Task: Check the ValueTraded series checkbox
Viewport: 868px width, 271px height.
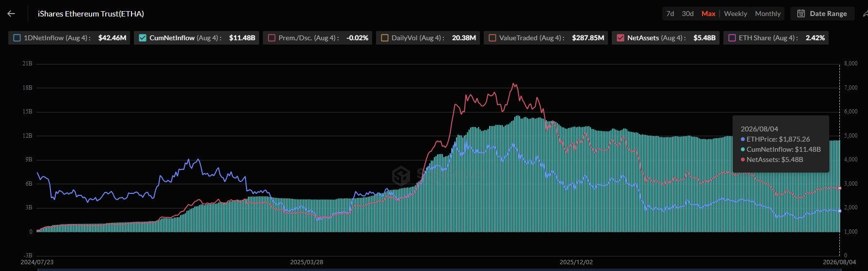Action: [492, 38]
